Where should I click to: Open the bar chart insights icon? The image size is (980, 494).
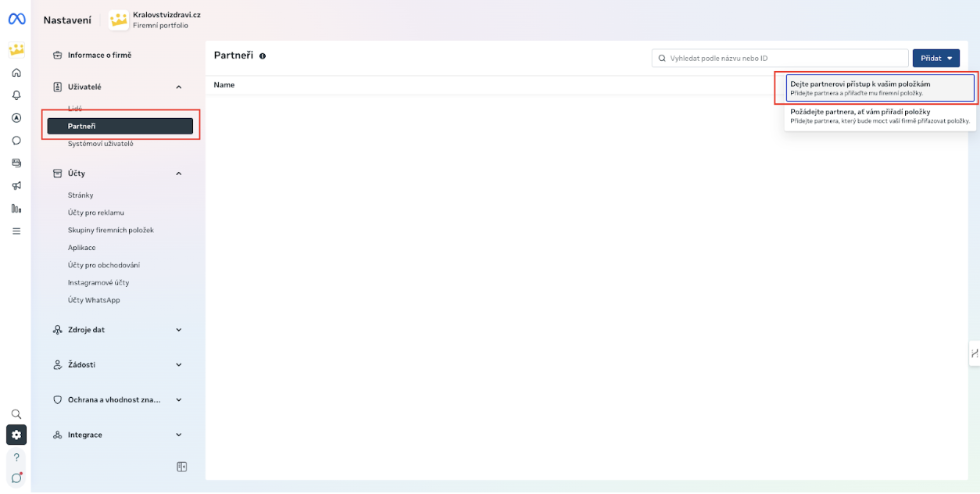pos(16,209)
